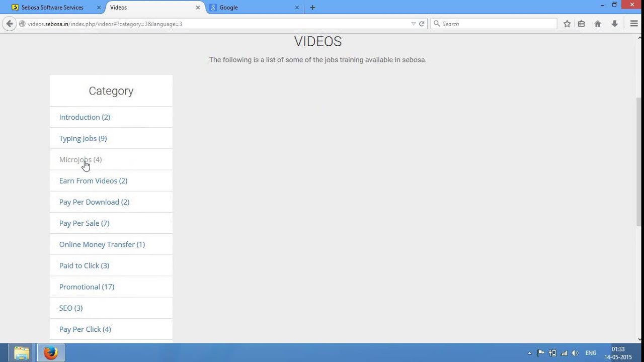Open the Earn From Videos (2) category
644x362 pixels.
click(x=93, y=180)
